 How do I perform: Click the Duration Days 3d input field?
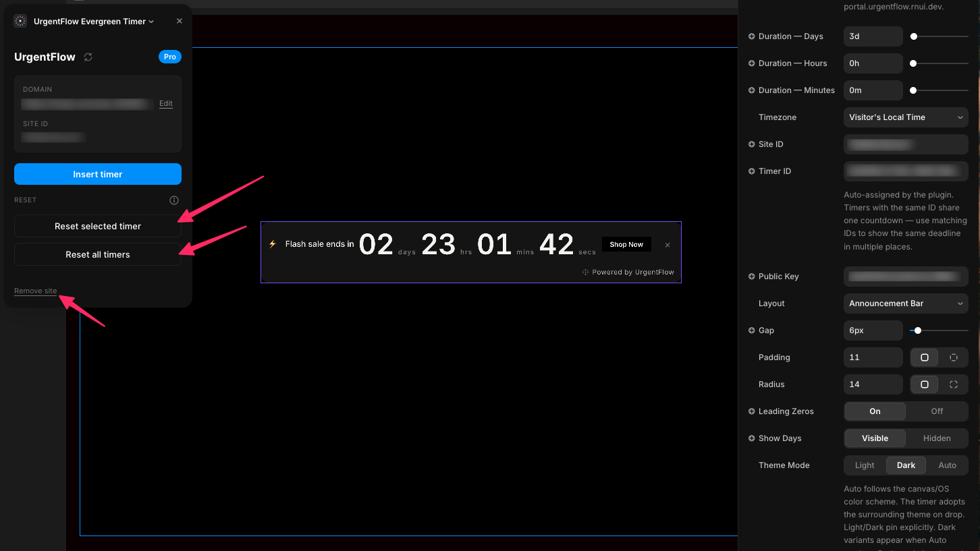tap(873, 36)
